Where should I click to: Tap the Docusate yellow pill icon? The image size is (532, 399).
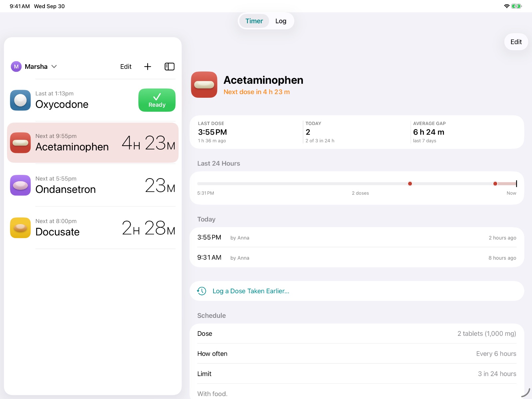20,228
